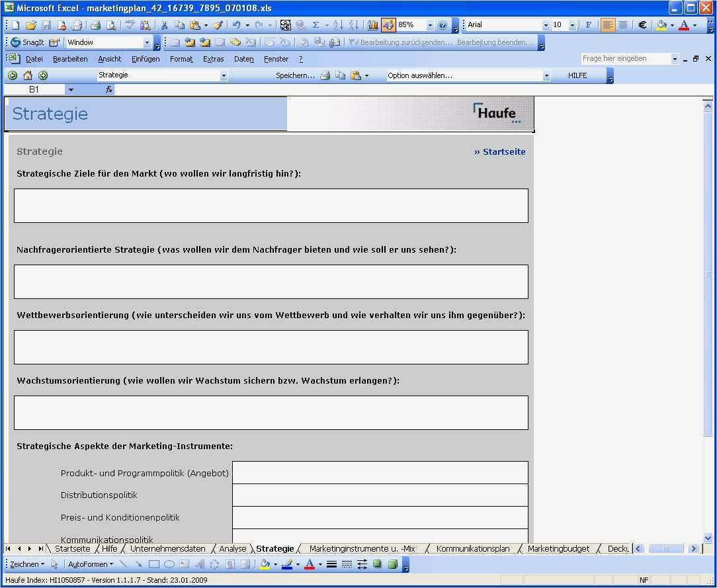Viewport: 717px width, 588px height.
Task: Go to the last sheet tab arrow
Action: pyautogui.click(x=40, y=549)
